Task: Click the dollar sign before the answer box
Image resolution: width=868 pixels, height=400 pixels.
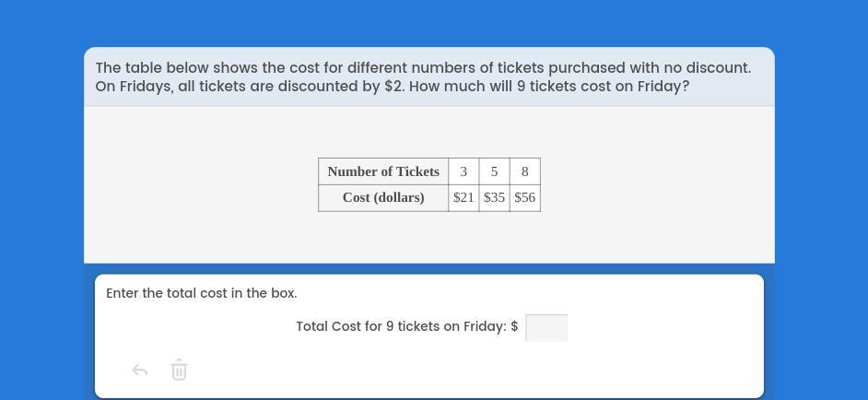Action: coord(514,326)
